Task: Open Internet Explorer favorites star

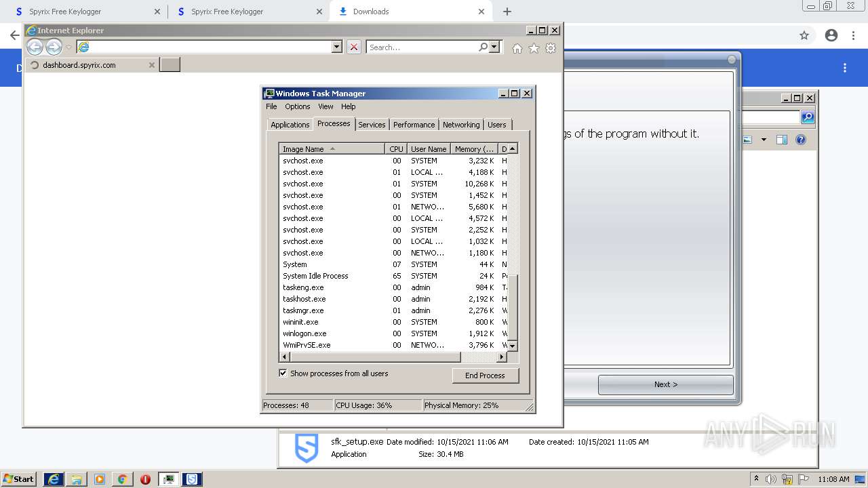Action: coord(534,48)
